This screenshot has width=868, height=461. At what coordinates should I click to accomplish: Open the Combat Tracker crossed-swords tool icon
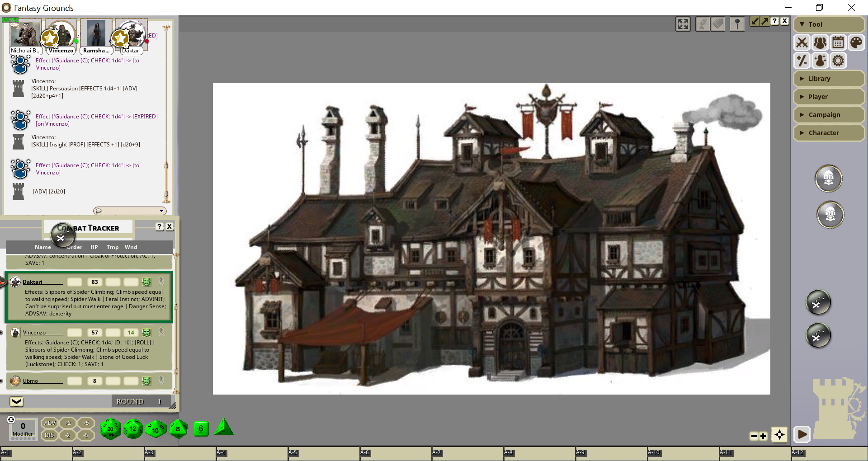pos(802,43)
